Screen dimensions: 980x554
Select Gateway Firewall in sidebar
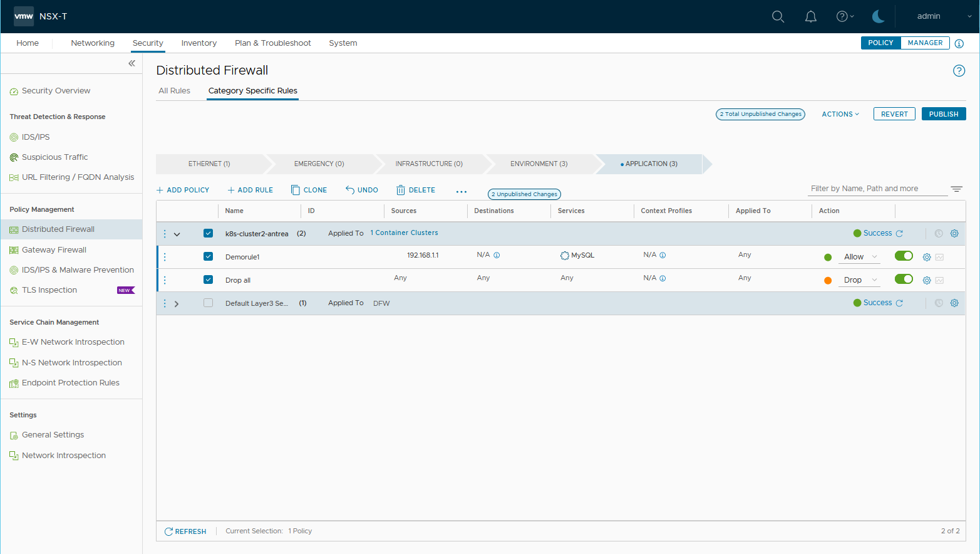click(54, 250)
